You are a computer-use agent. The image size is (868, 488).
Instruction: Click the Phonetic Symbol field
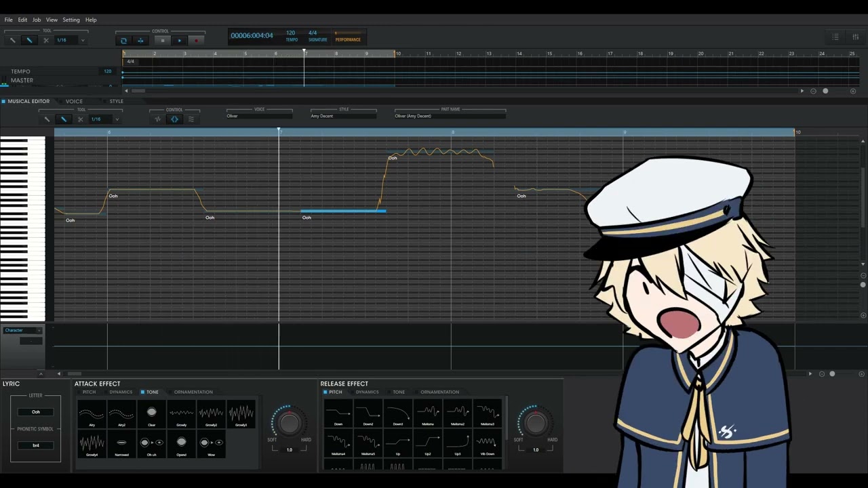(x=36, y=445)
